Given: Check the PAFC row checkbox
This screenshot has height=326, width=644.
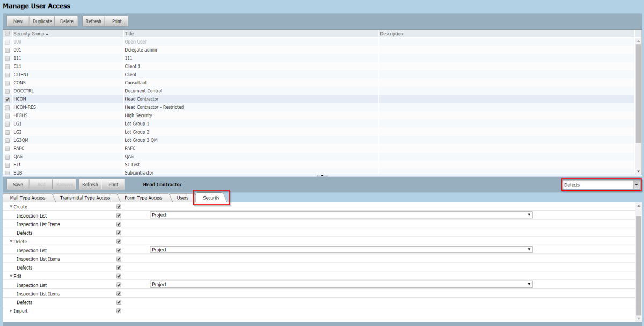Looking at the screenshot, I should tap(8, 148).
